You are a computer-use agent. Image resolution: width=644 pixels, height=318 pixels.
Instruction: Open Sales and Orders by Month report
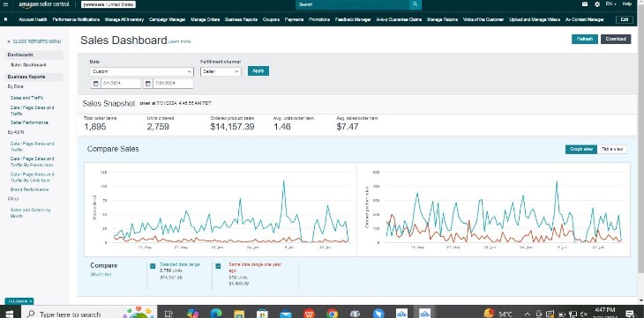[30, 213]
